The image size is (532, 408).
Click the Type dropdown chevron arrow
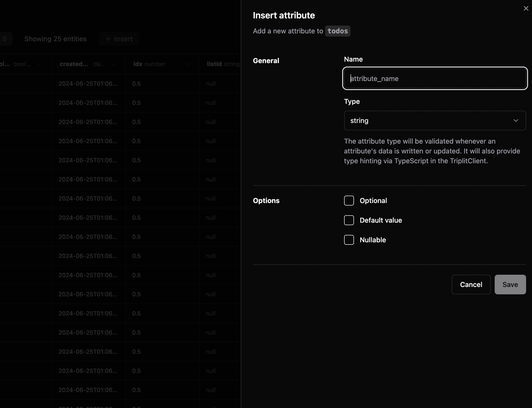(x=516, y=121)
